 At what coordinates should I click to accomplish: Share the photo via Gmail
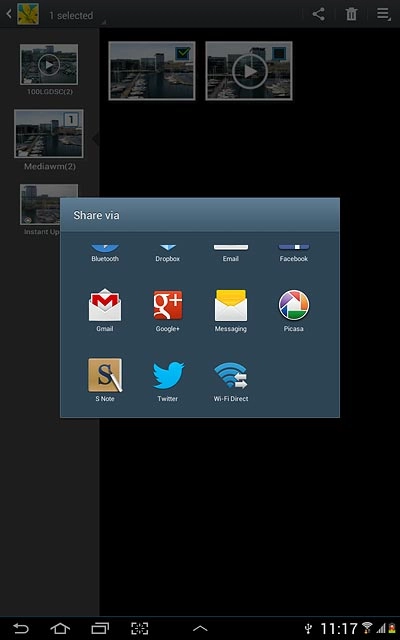coord(104,310)
